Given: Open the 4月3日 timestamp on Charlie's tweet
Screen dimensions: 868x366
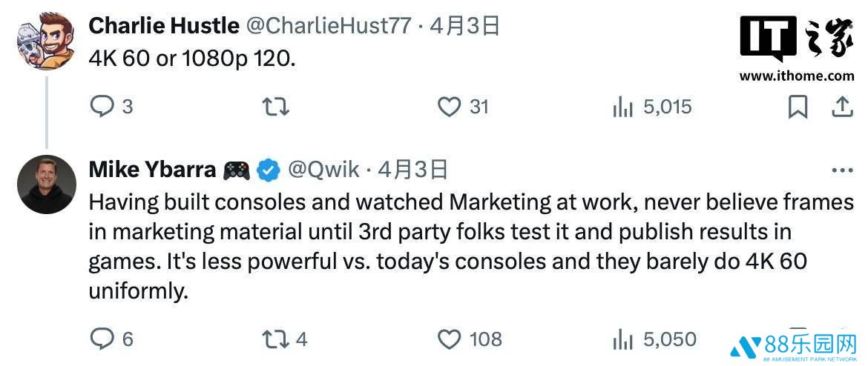Looking at the screenshot, I should (464, 26).
